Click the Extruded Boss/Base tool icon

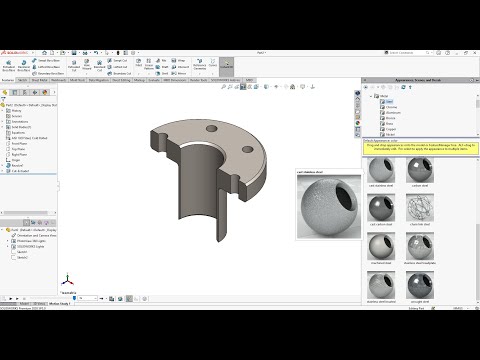click(x=9, y=65)
